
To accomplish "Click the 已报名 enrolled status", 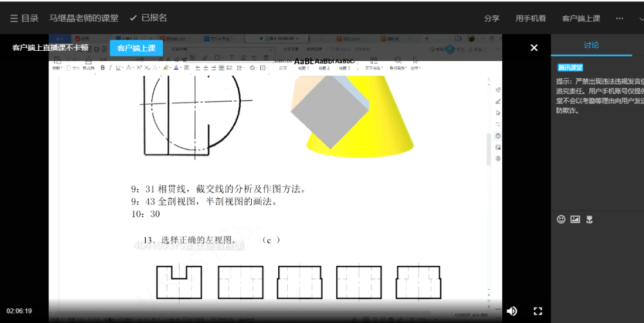I will (148, 18).
